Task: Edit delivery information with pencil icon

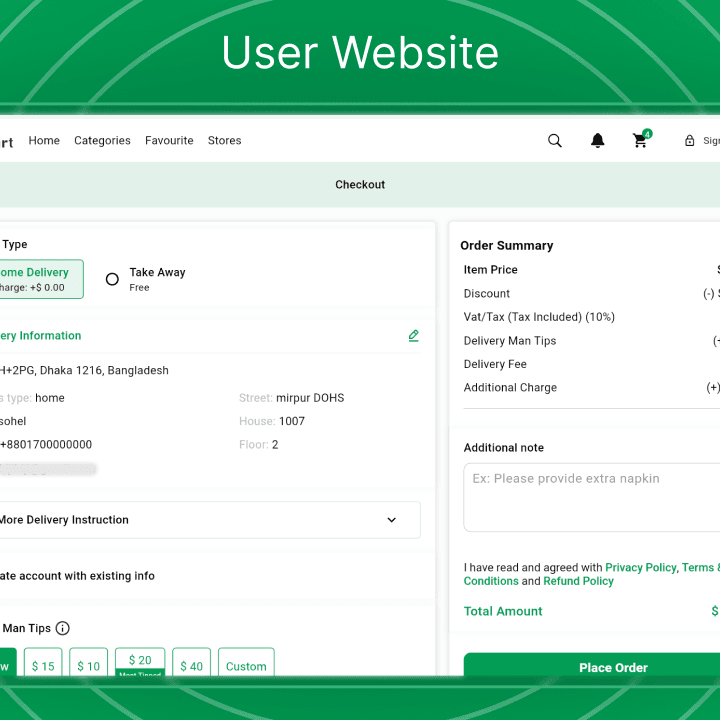Action: pos(414,336)
